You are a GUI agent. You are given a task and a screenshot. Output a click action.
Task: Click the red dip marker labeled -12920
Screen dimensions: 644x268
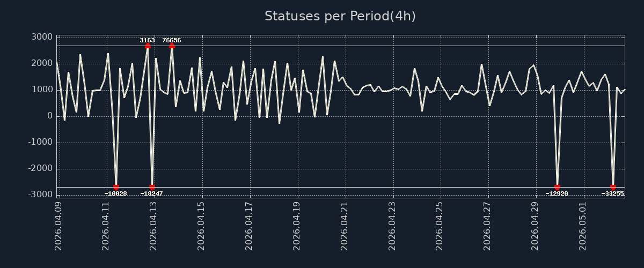point(557,188)
